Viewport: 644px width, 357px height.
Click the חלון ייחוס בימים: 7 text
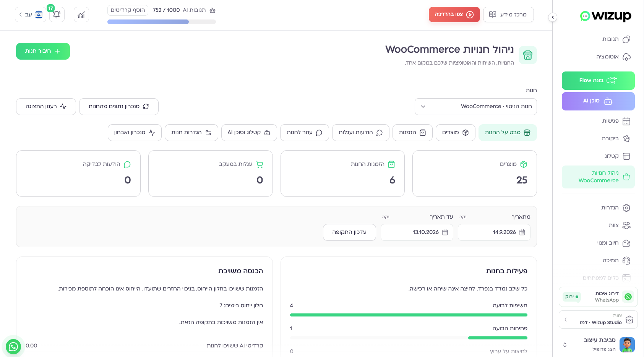[241, 306]
